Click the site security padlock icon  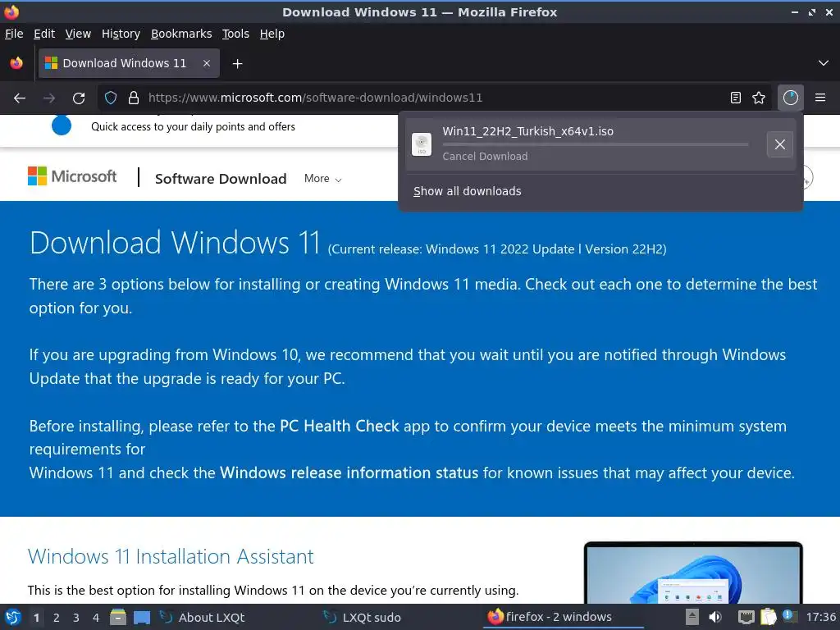(134, 98)
